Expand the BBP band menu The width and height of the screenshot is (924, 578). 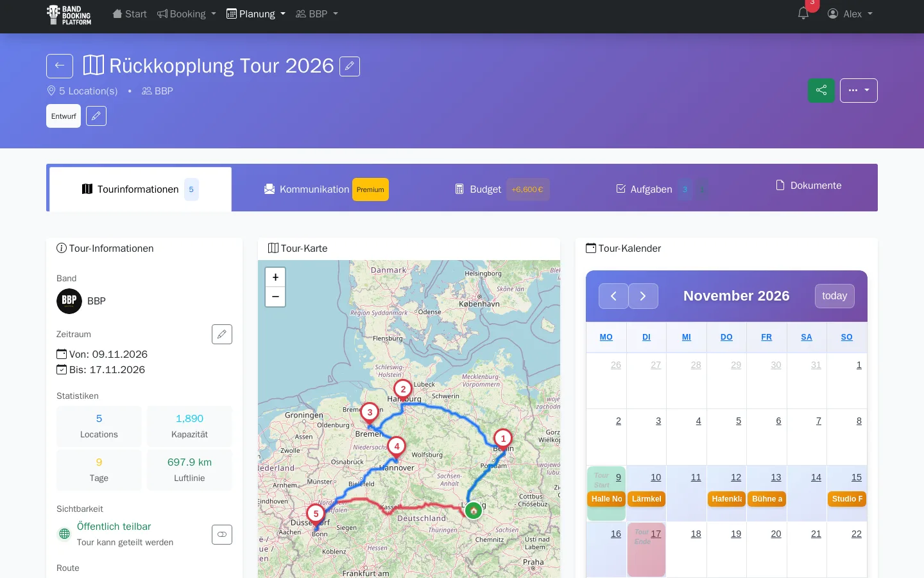(x=317, y=14)
